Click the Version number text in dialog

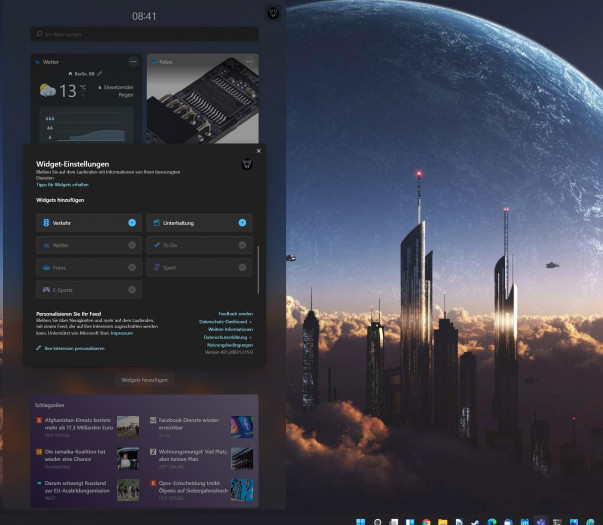229,352
